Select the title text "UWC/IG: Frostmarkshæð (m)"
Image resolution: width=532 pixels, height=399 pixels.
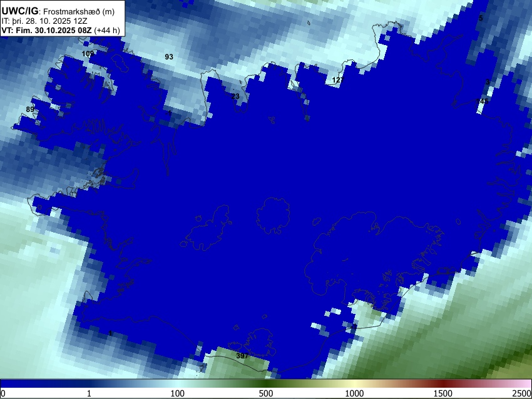pyautogui.click(x=58, y=11)
